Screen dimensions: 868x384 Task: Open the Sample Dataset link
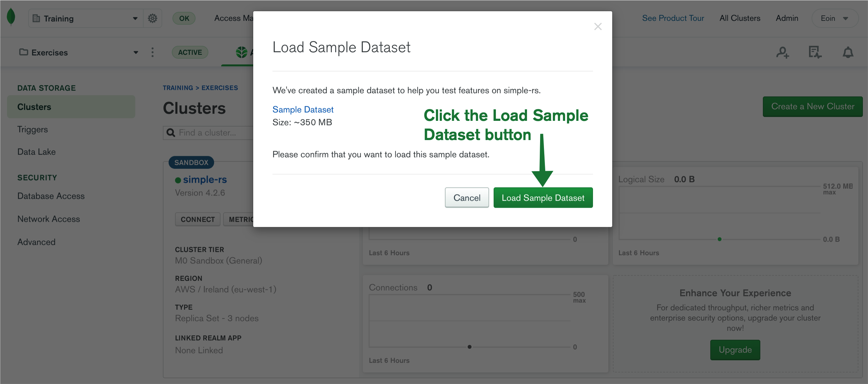(x=303, y=110)
